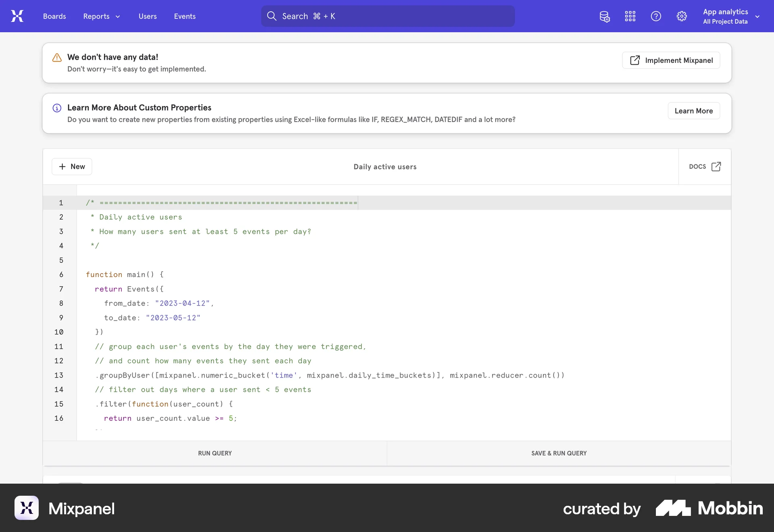Viewport: 774px width, 532px height.
Task: Click the warning triangle next to data alert
Action: tap(57, 58)
